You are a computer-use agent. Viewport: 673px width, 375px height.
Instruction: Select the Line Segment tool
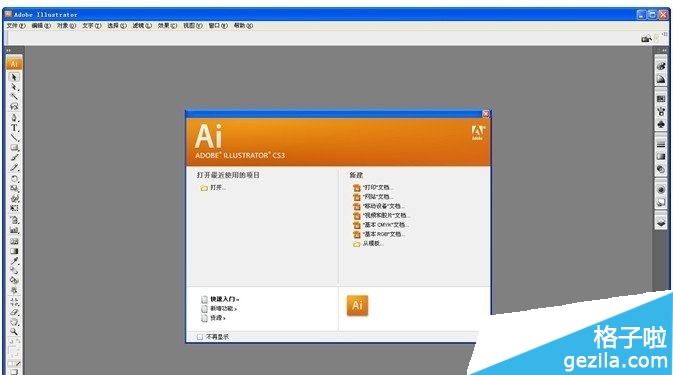[x=14, y=137]
